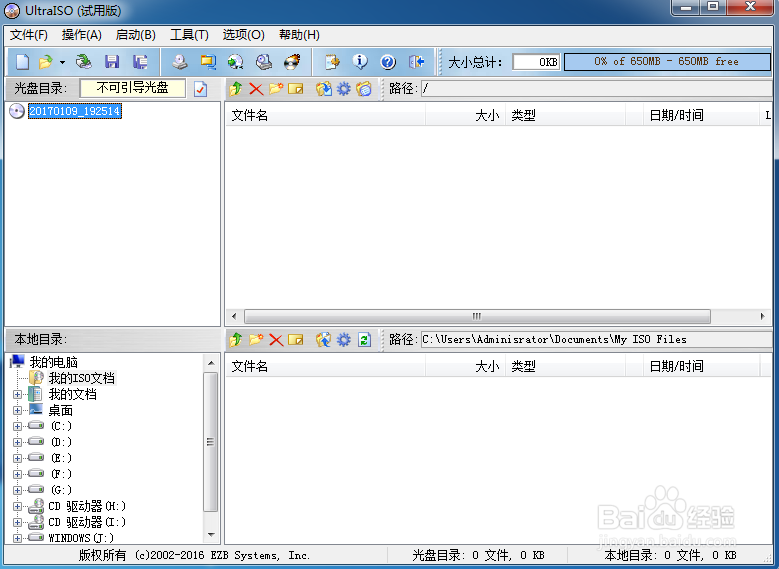Expand the 我的文档 tree node
This screenshot has height=569, width=779.
tap(17, 395)
